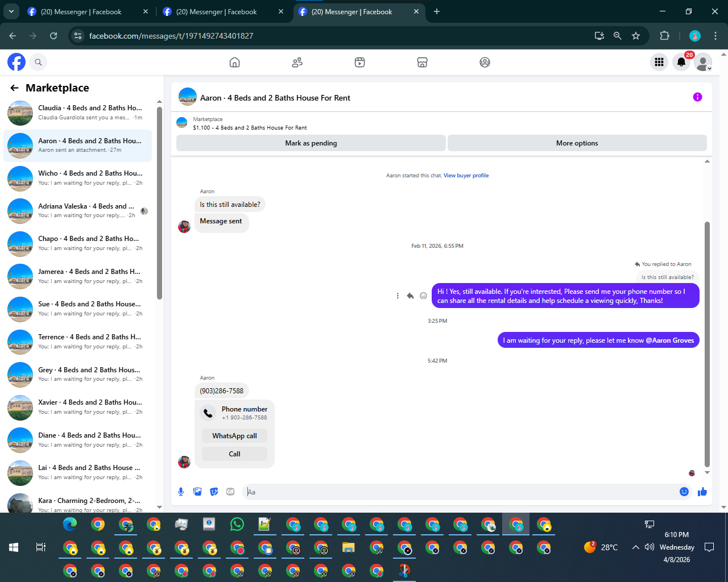Image resolution: width=728 pixels, height=582 pixels.
Task: Open the View buyer profile link
Action: coord(466,176)
